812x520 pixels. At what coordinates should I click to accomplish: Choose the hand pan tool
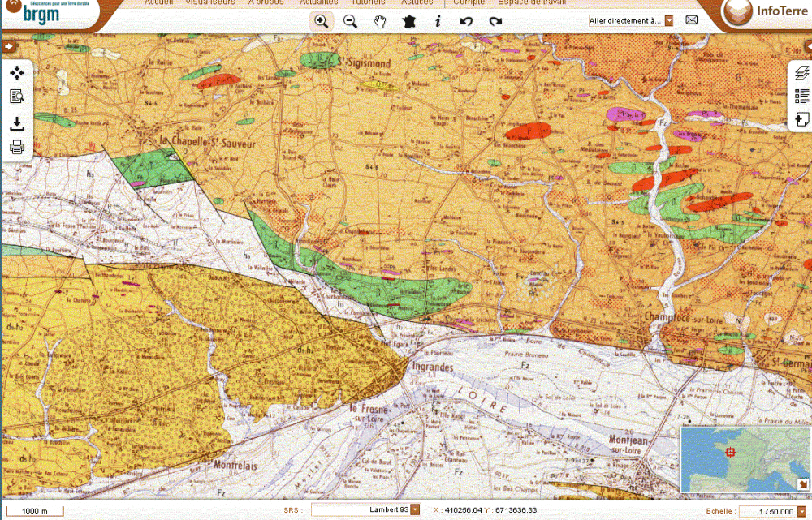(379, 22)
